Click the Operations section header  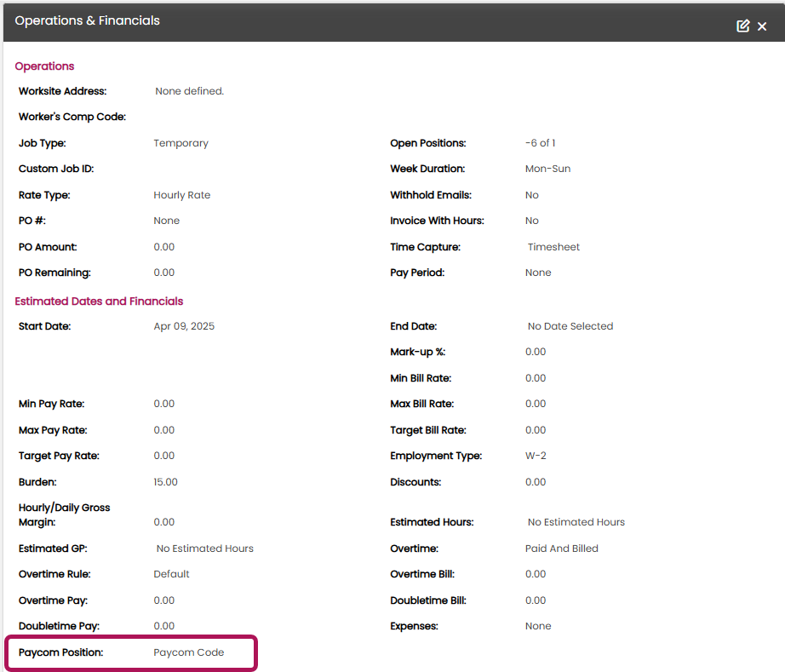coord(44,66)
